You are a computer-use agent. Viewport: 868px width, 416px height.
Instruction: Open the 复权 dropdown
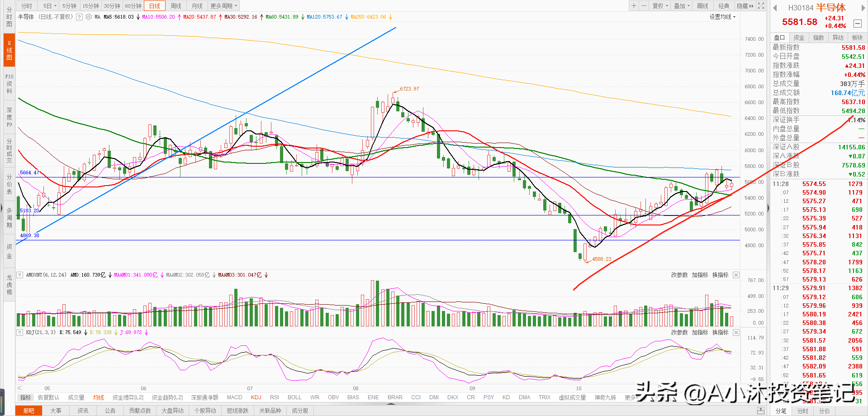click(660, 6)
